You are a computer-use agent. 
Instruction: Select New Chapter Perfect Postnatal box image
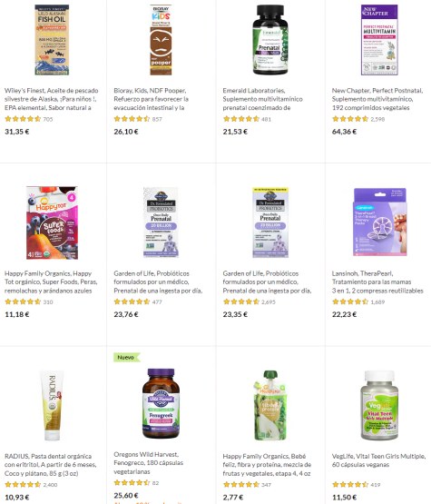[379, 40]
